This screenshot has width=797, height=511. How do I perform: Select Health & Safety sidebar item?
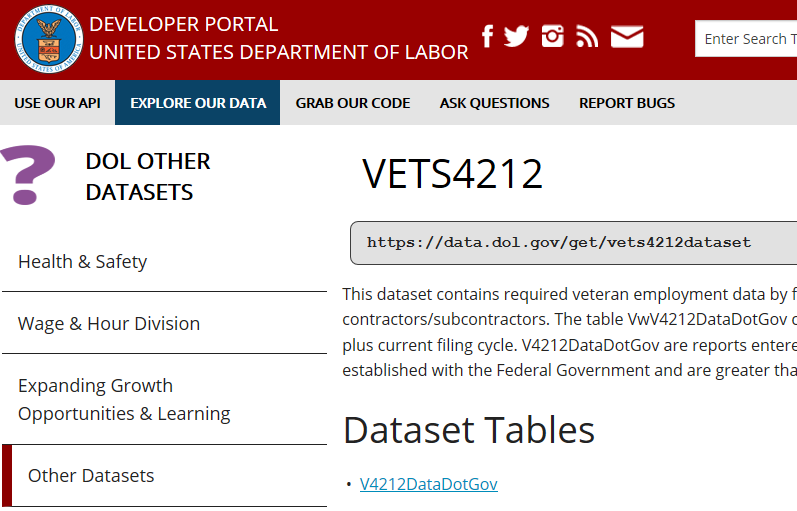pos(83,262)
